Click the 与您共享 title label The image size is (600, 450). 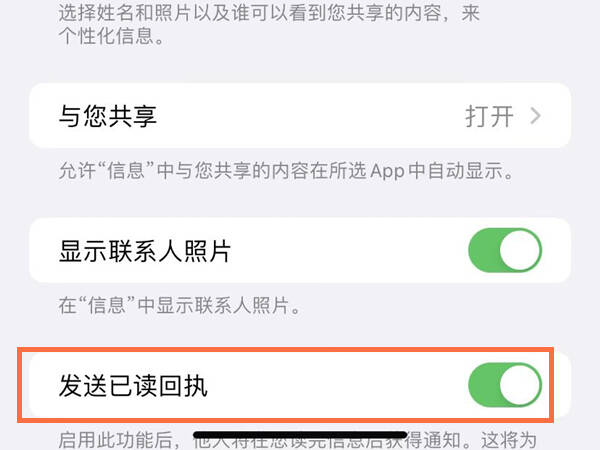[x=108, y=116]
